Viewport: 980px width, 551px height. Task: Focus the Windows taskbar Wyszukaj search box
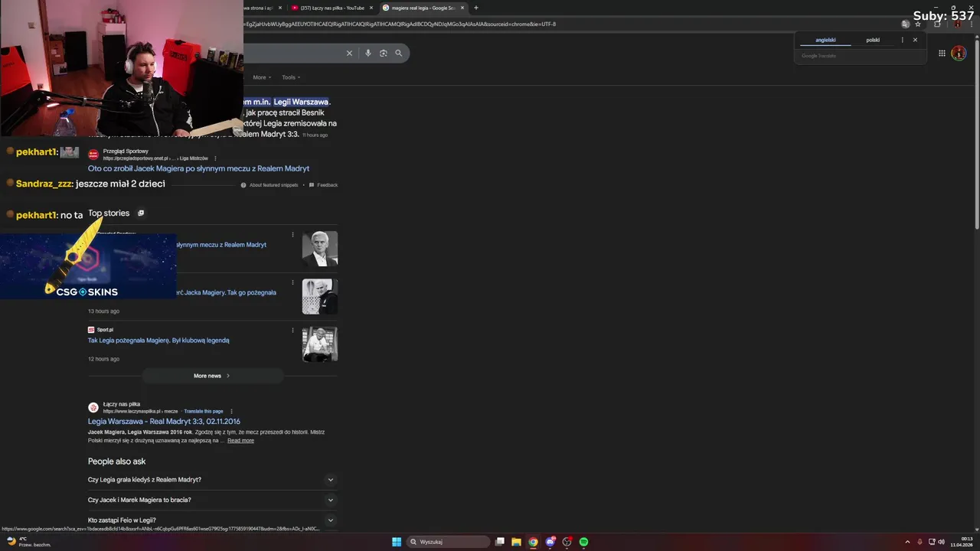[x=448, y=542]
